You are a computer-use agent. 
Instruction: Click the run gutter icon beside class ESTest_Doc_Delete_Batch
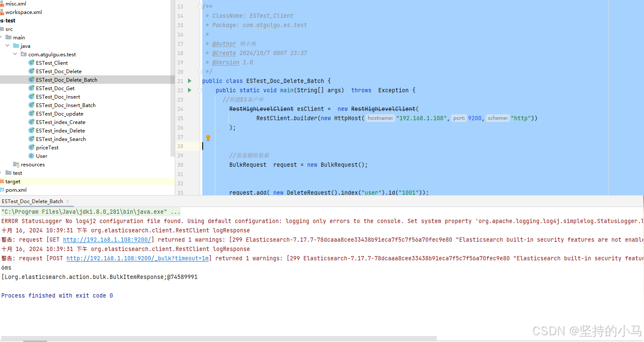click(190, 81)
